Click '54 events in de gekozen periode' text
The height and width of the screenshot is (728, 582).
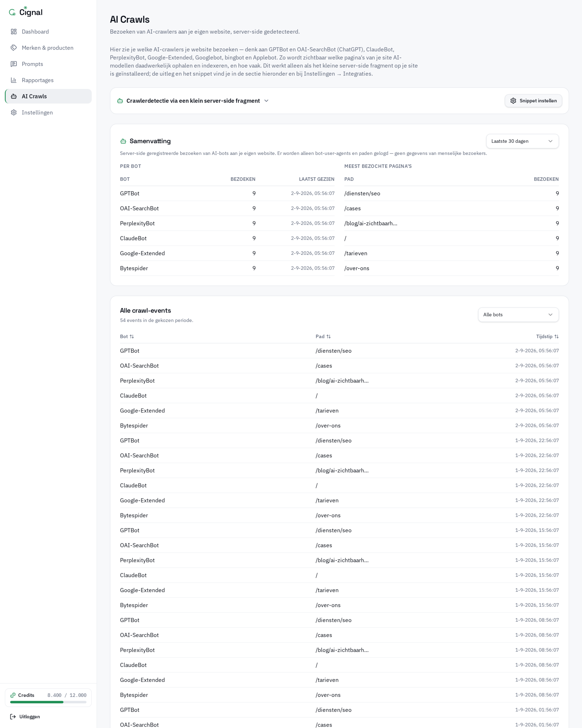(x=157, y=320)
